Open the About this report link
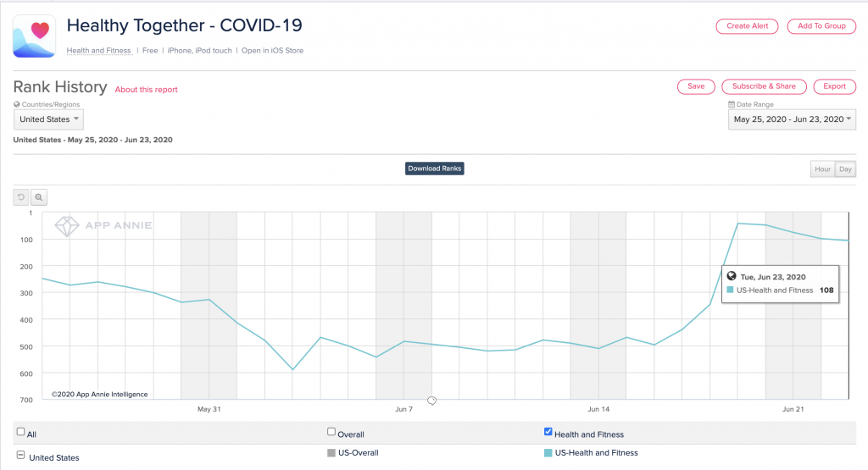 pyautogui.click(x=147, y=90)
